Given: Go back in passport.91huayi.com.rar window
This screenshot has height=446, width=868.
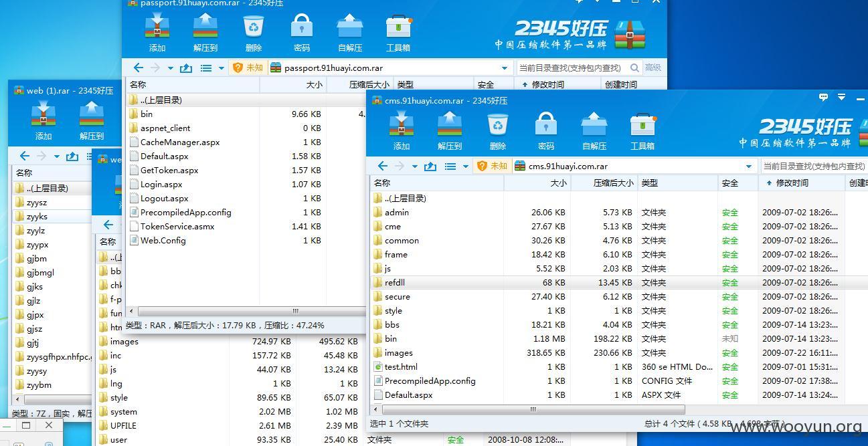Looking at the screenshot, I should pyautogui.click(x=138, y=68).
